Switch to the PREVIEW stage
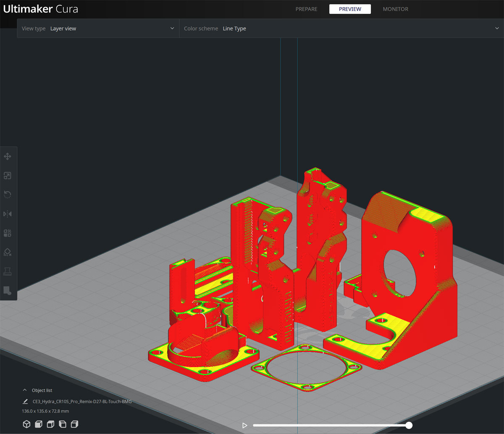This screenshot has height=434, width=504. tap(350, 9)
